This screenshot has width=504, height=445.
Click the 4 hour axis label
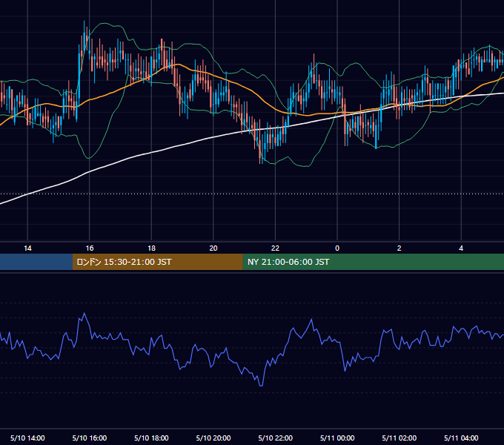tap(461, 248)
